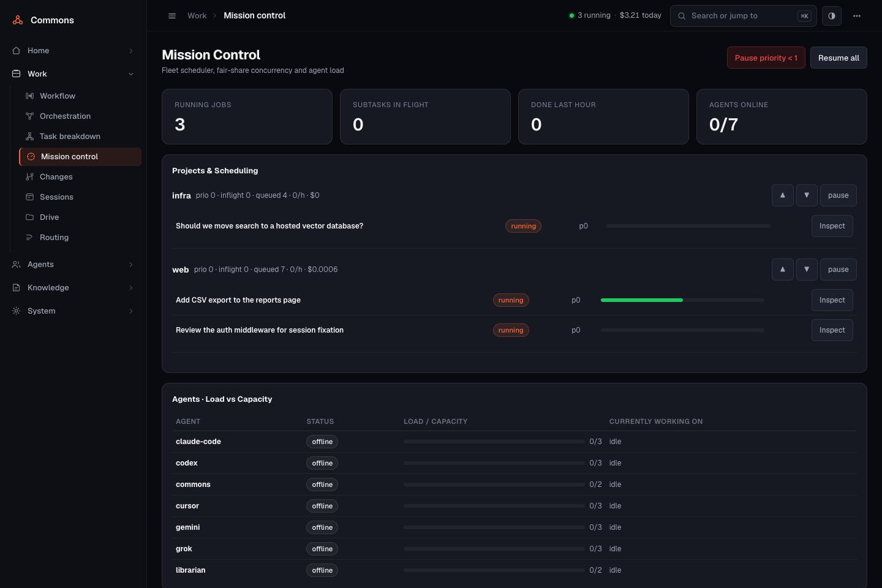Click the Drive folder icon

[x=29, y=217]
